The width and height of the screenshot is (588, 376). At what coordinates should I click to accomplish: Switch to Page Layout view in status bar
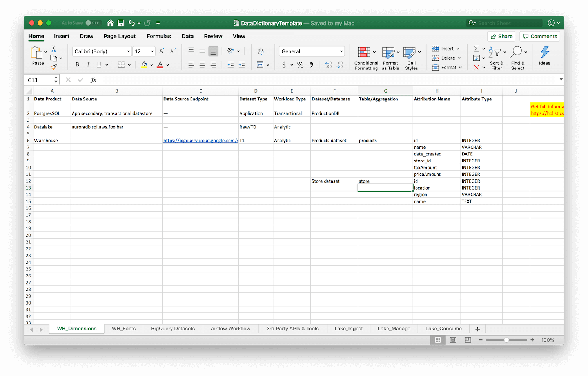coord(453,340)
